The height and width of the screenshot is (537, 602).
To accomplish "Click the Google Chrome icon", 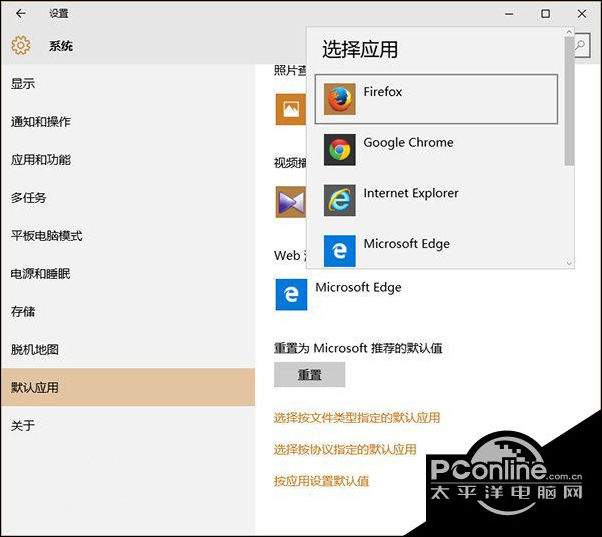I will pyautogui.click(x=339, y=150).
